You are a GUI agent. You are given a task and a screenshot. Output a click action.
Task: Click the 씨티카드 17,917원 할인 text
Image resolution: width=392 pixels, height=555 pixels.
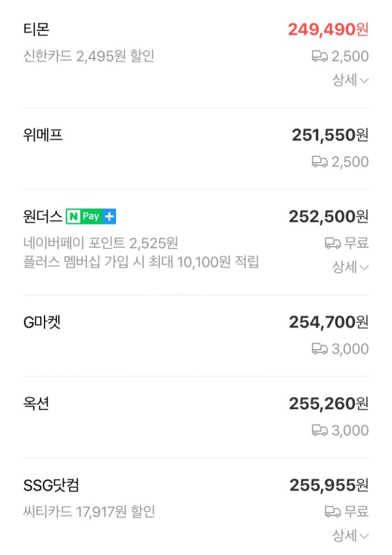click(89, 512)
